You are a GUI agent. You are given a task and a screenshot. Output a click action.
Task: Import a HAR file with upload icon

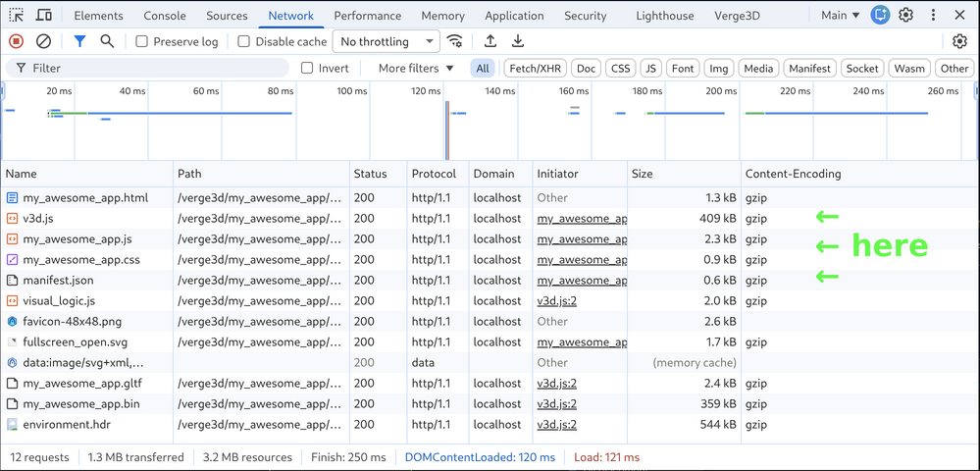coord(490,41)
